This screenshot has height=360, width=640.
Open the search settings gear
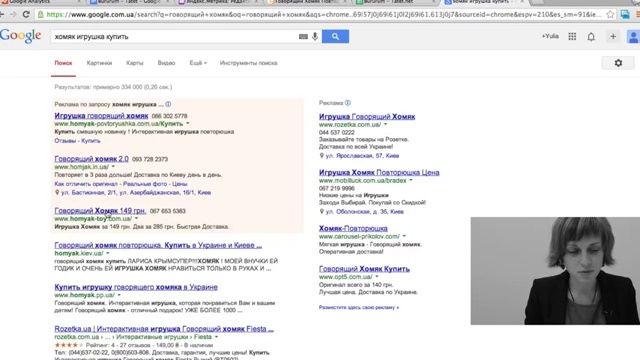[x=618, y=63]
